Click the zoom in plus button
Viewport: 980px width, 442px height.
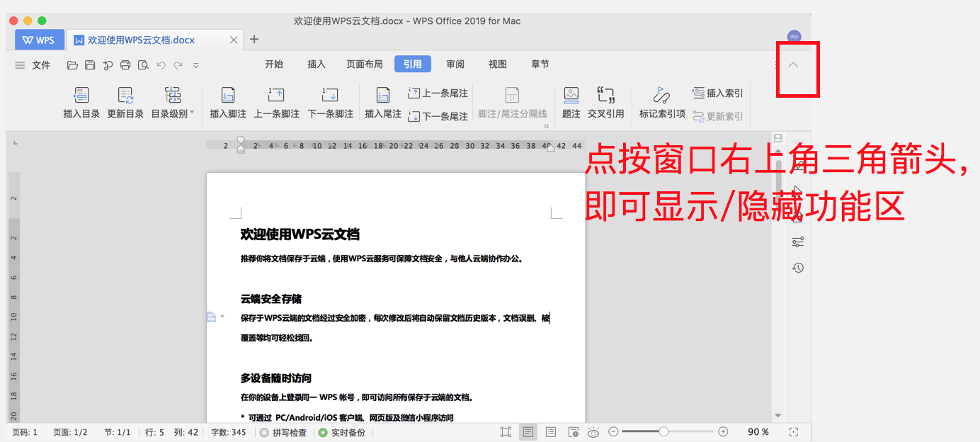tap(723, 431)
